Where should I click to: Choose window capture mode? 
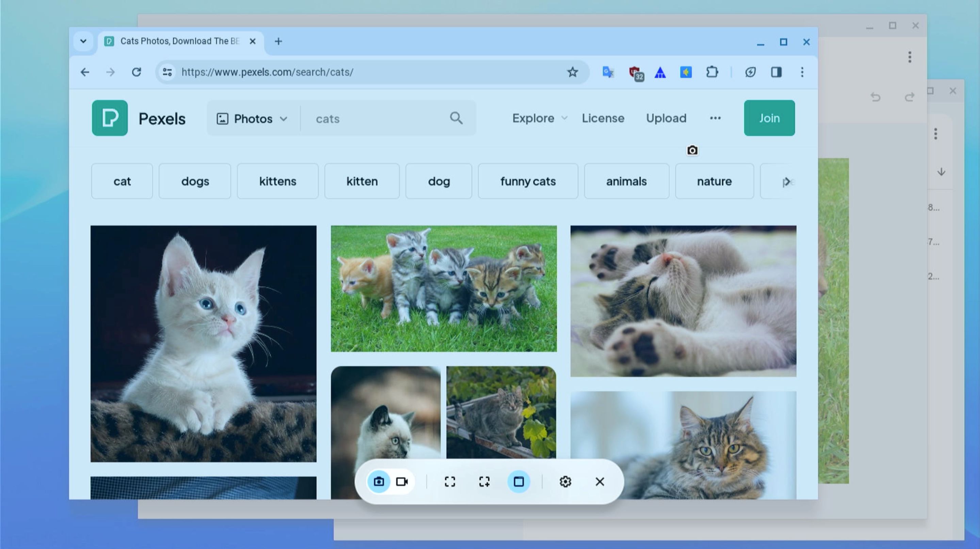pos(519,482)
